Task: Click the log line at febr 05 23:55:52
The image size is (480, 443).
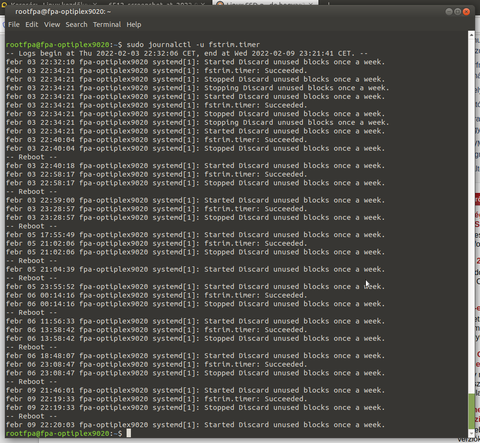Action: [x=195, y=287]
